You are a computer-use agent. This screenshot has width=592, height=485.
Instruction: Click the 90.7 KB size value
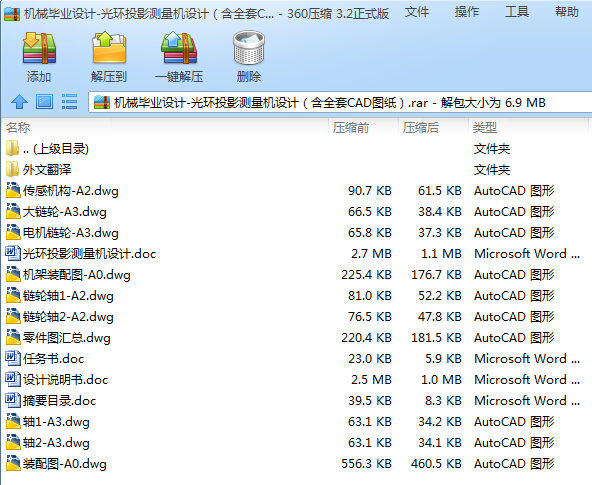coord(370,191)
